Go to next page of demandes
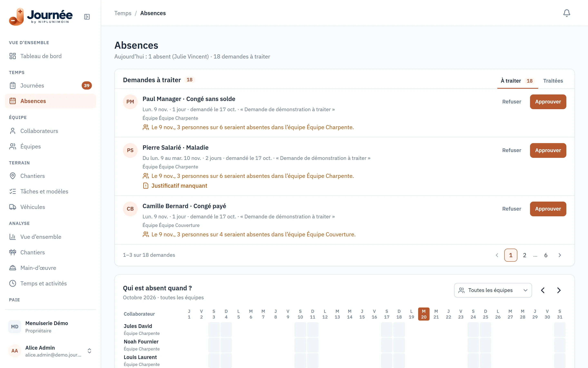Viewport: 588px width, 368px height. [560, 255]
